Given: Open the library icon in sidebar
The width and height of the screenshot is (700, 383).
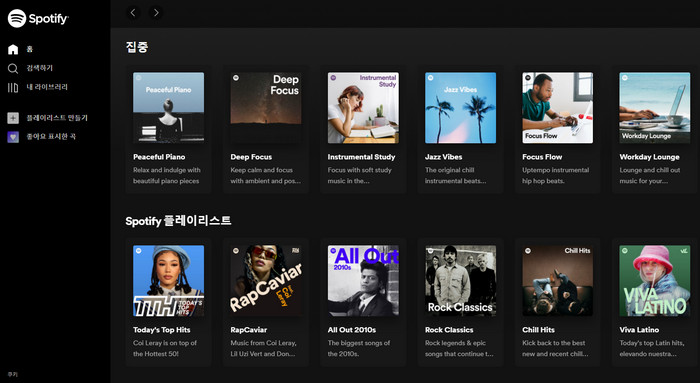Looking at the screenshot, I should coord(13,87).
